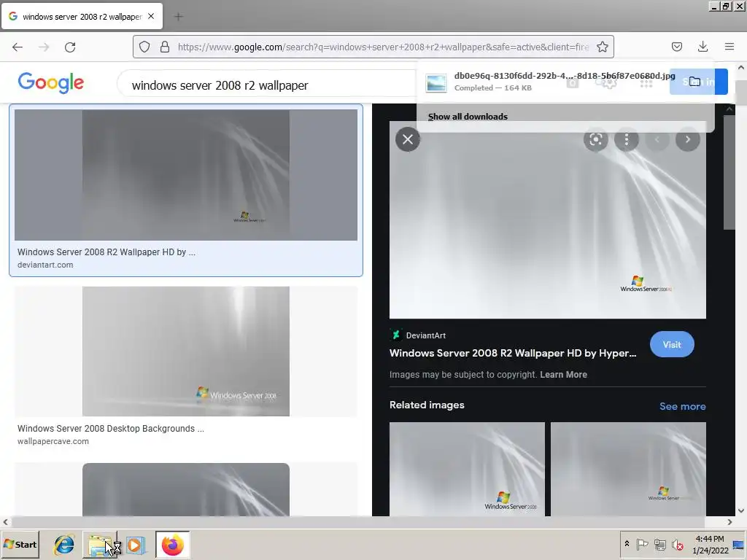Viewport: 747px width, 560px height.
Task: Open the three-dot options in image preview
Action: pos(627,139)
